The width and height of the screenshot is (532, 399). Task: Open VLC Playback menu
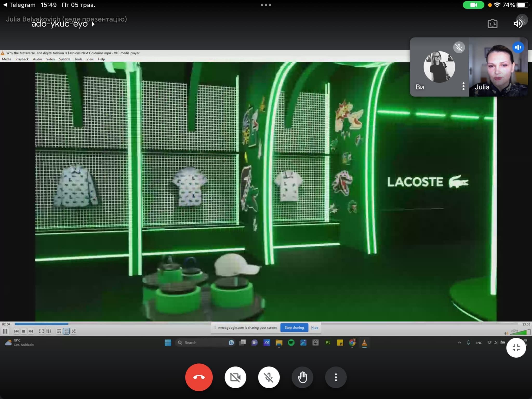point(22,59)
